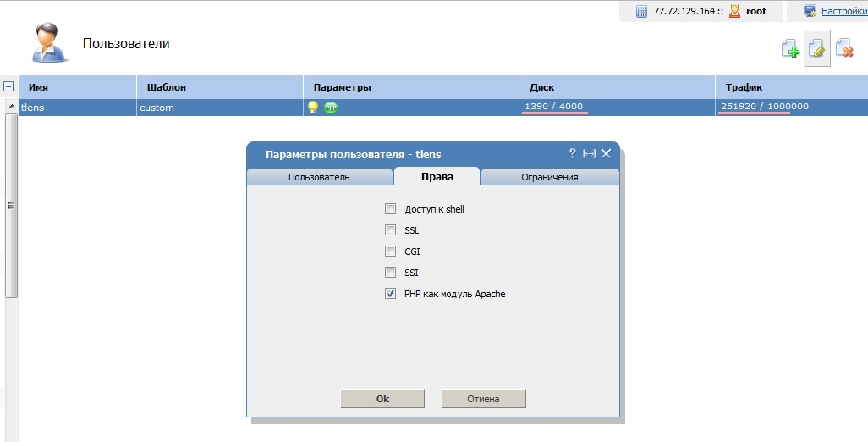Click the add new user icon

(x=790, y=49)
